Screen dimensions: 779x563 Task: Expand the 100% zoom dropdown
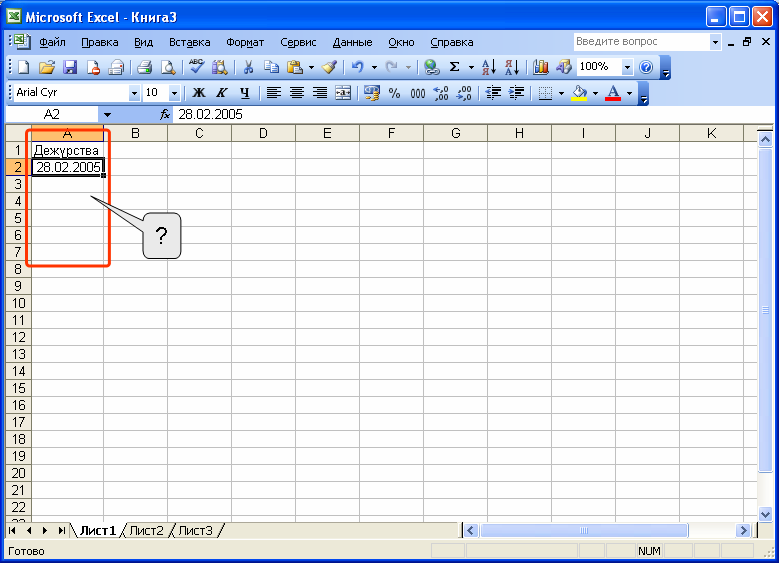click(627, 67)
